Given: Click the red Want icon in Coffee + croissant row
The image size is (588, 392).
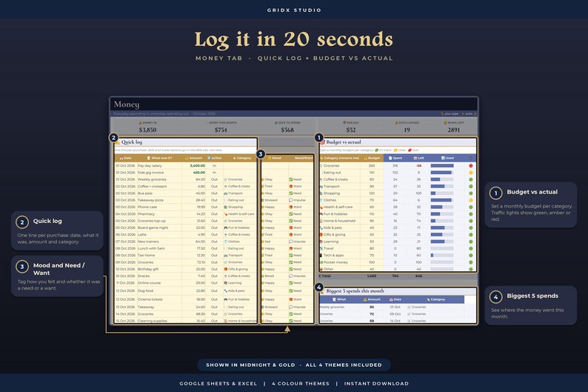Looking at the screenshot, I should (290, 187).
